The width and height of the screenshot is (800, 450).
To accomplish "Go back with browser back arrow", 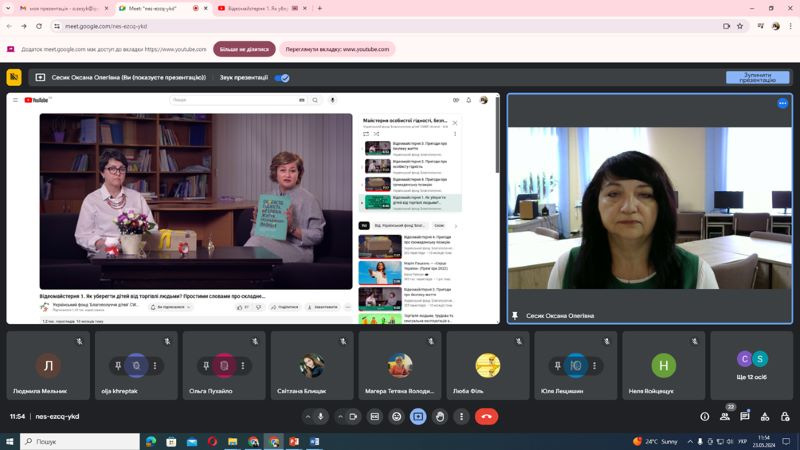I will point(9,26).
